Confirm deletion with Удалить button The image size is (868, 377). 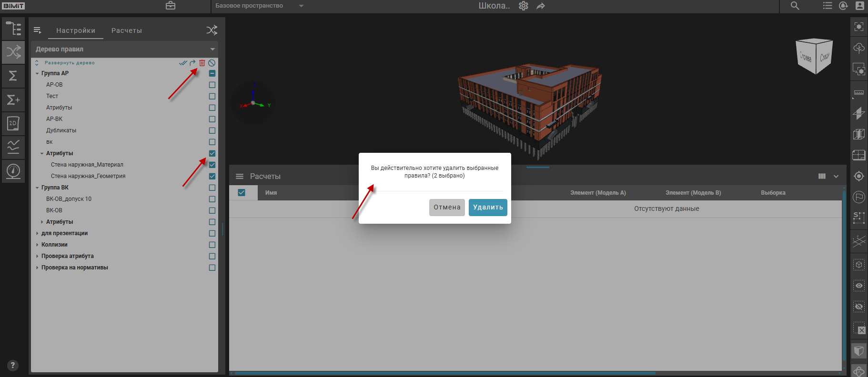pos(487,207)
